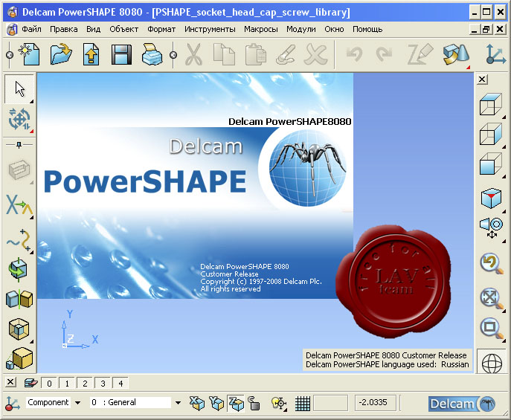The image size is (511, 420).
Task: Click the Redo arrow icon
Action: coord(384,54)
